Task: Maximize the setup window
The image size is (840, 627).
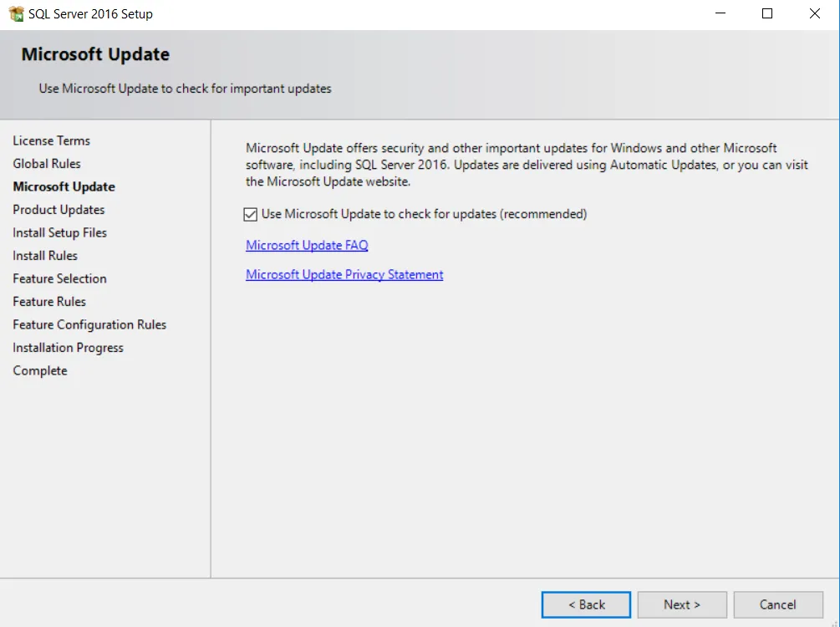Action: (x=766, y=13)
